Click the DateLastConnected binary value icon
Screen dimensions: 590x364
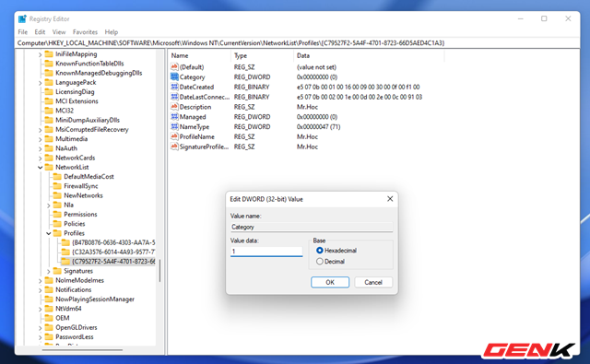pos(174,97)
